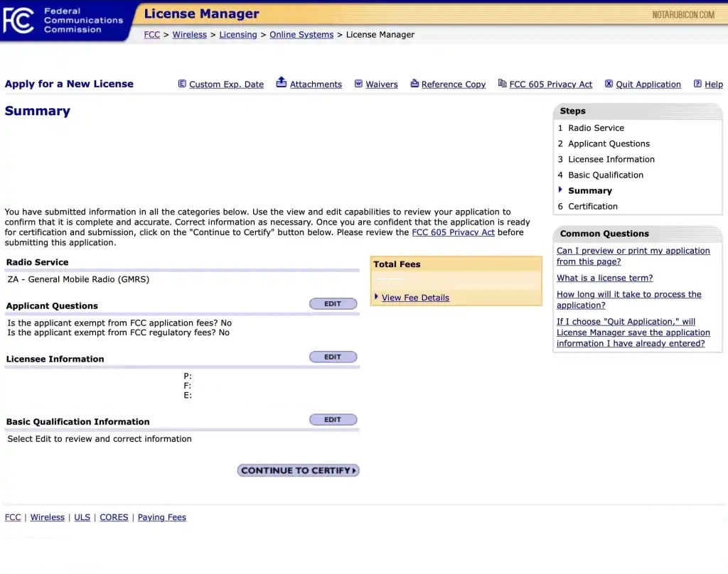Expand View Fee Details arrow
Viewport: 728px width, 574px height.
point(376,297)
